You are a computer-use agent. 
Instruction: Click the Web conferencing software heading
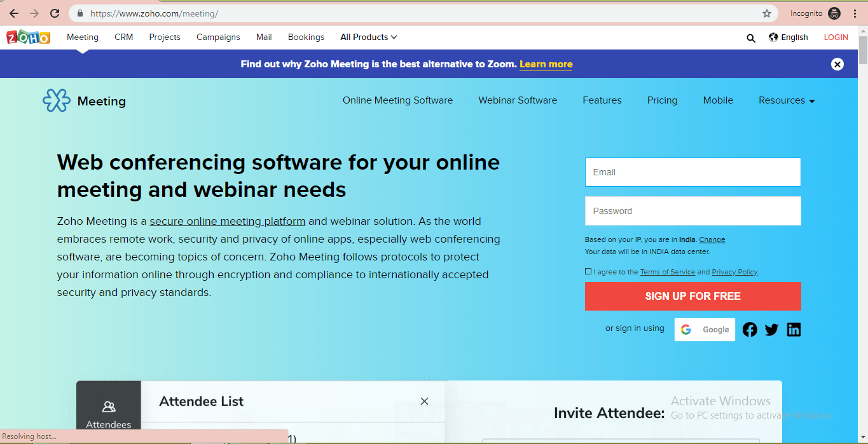(x=279, y=176)
